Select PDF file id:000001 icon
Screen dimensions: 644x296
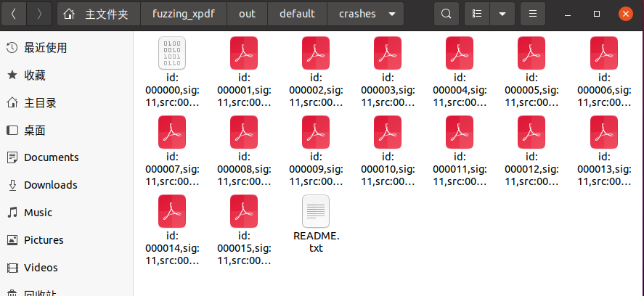click(244, 53)
